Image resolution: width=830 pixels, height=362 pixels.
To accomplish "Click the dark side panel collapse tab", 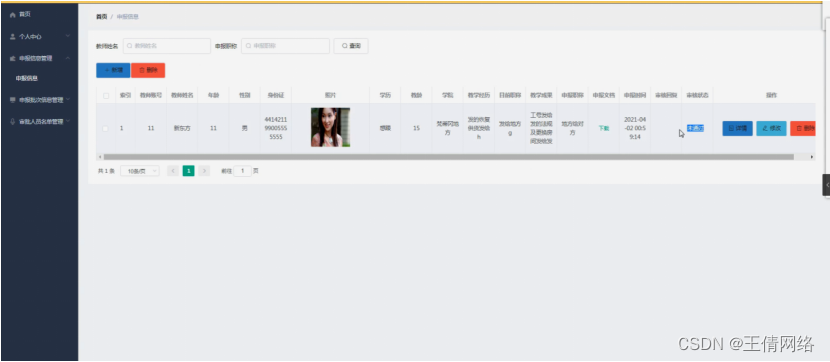I will (x=826, y=185).
